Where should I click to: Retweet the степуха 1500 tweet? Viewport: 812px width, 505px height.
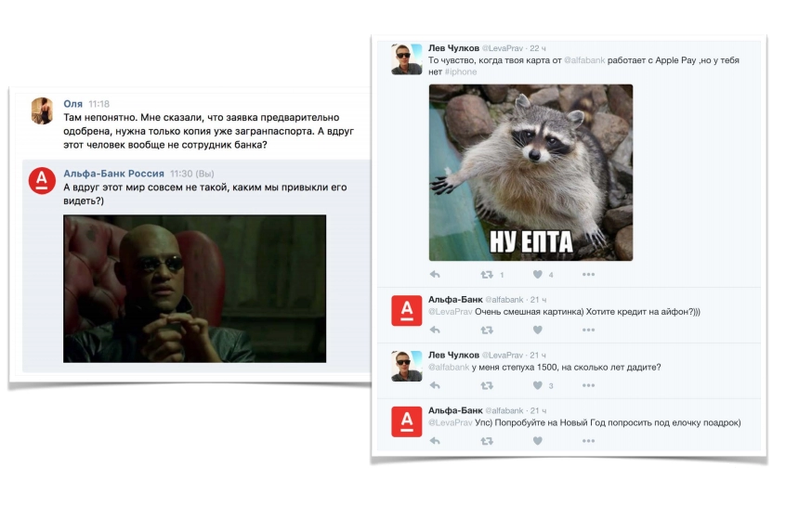[487, 385]
